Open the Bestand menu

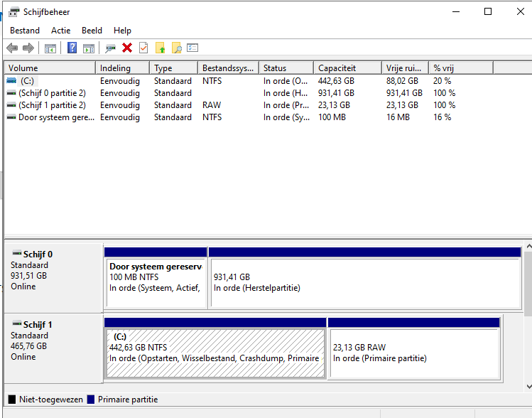[25, 31]
